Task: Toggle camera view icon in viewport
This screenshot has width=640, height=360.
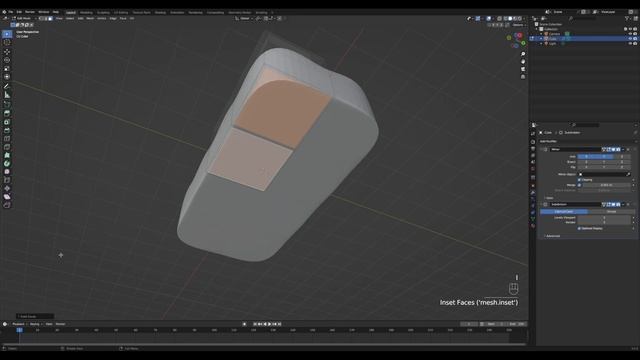Action: tap(523, 69)
